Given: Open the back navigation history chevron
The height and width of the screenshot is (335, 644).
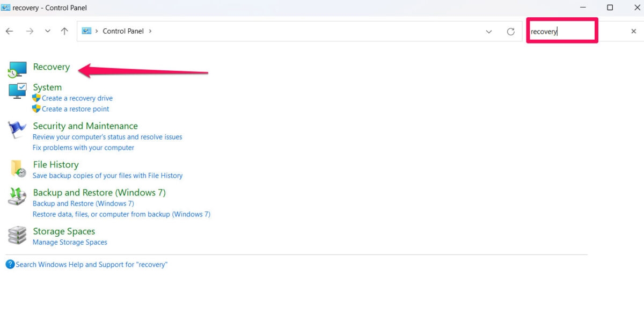Looking at the screenshot, I should point(47,31).
